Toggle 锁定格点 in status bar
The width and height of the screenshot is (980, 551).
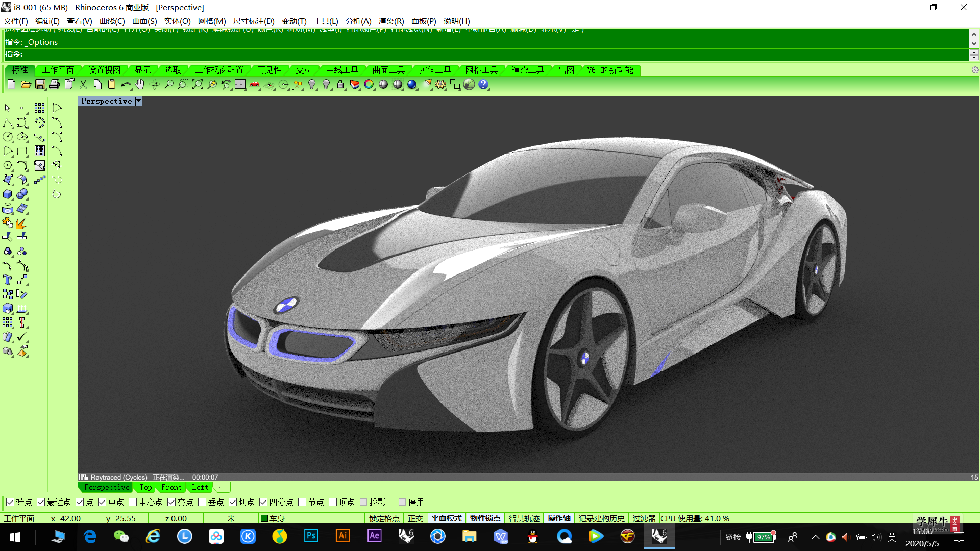tap(384, 518)
